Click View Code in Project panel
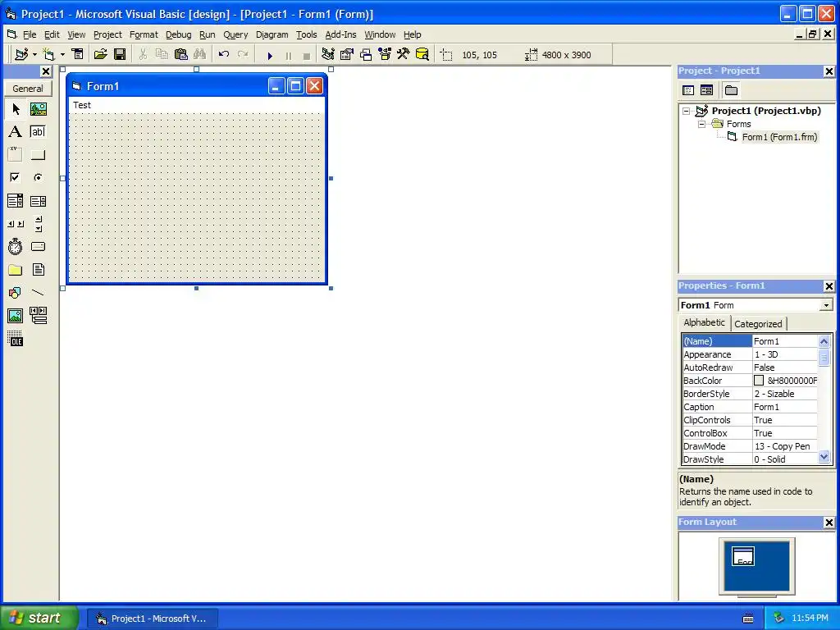The width and height of the screenshot is (840, 630). click(688, 90)
